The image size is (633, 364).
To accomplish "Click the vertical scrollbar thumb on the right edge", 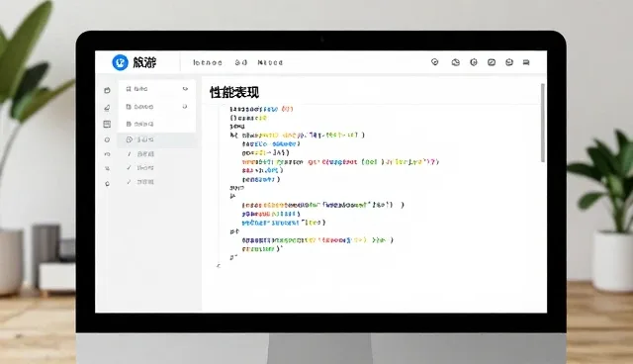I will point(543,123).
